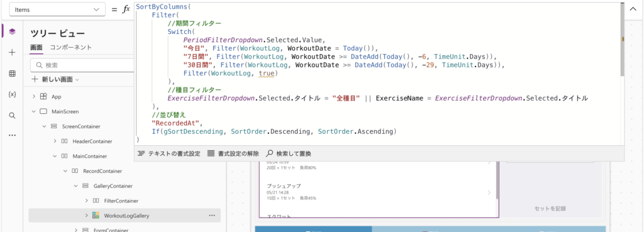Click the Insert plus icon in sidebar

point(12,53)
